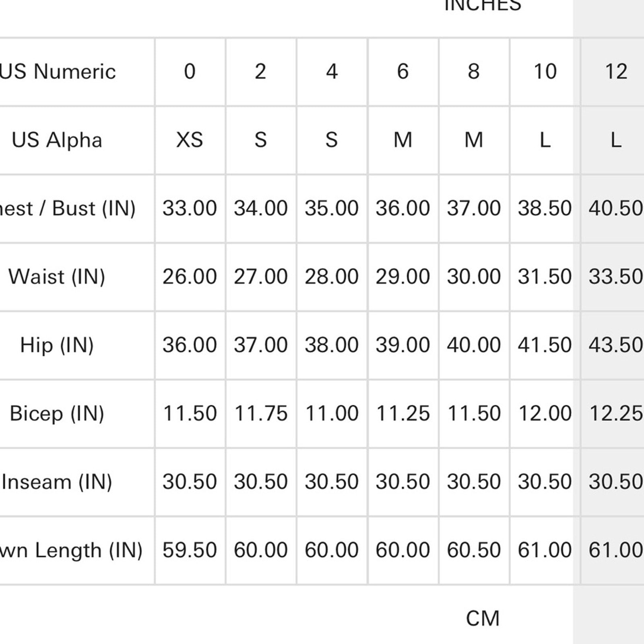Click the US Numeric size 12 column
Viewport: 644px width, 644px height.
pyautogui.click(x=616, y=72)
